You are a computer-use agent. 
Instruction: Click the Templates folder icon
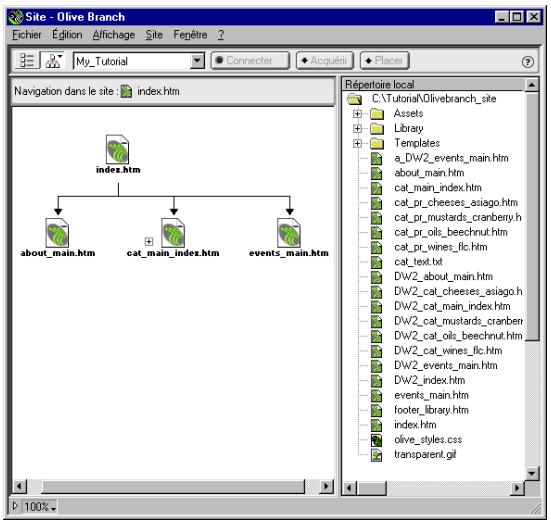(x=377, y=143)
